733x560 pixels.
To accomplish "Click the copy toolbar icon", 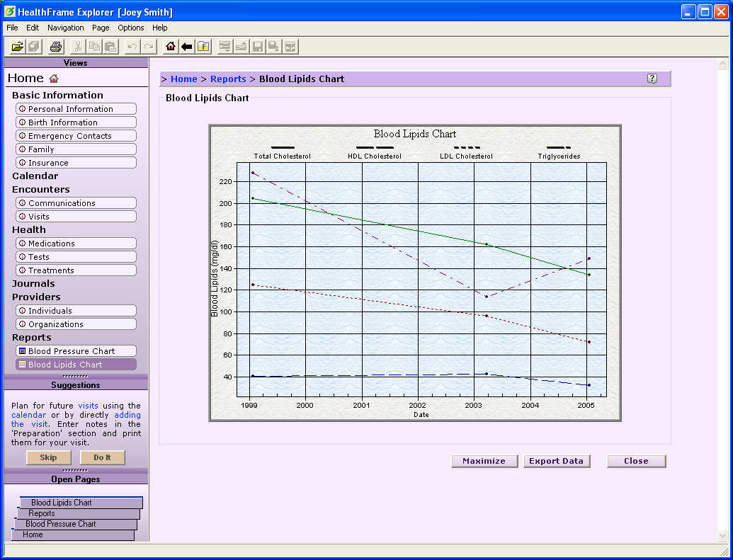I will [94, 47].
